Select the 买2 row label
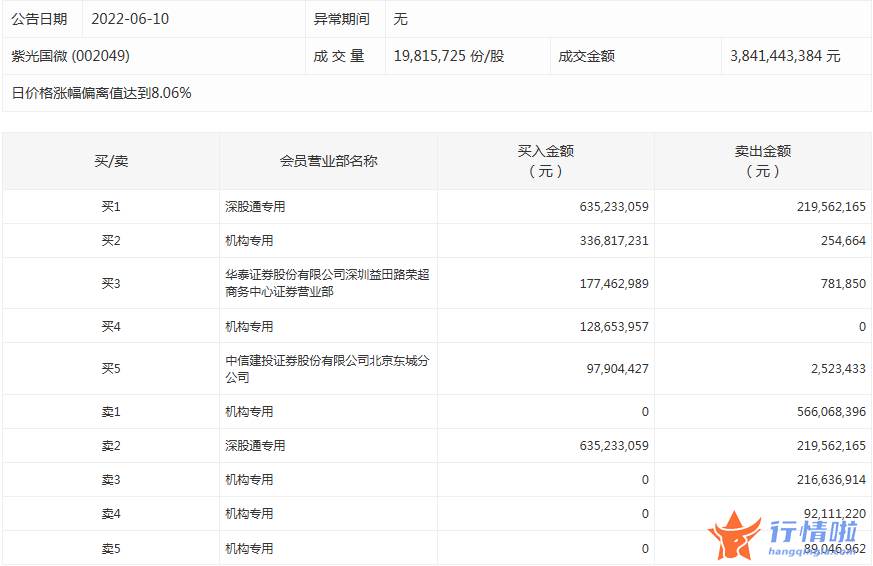 click(111, 240)
